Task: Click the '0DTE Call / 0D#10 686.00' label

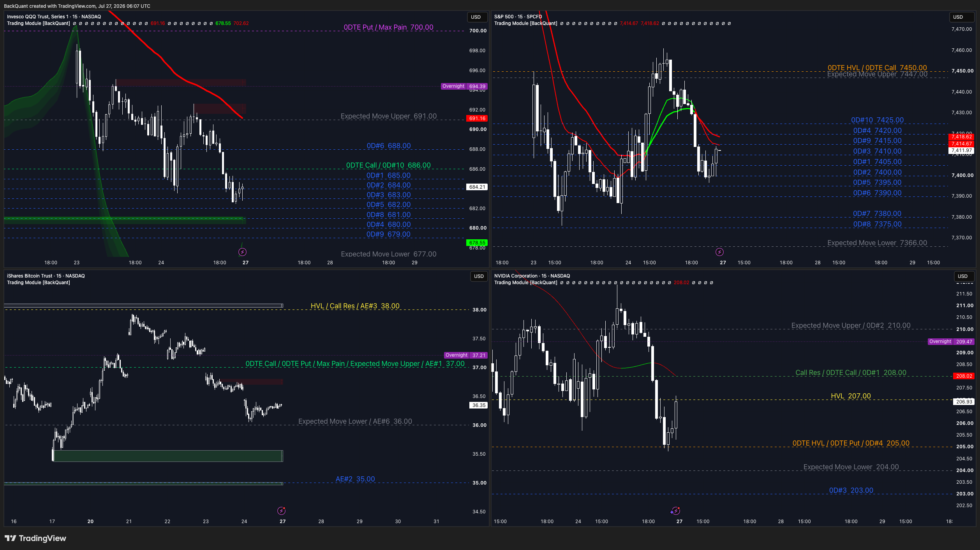Action: click(388, 165)
